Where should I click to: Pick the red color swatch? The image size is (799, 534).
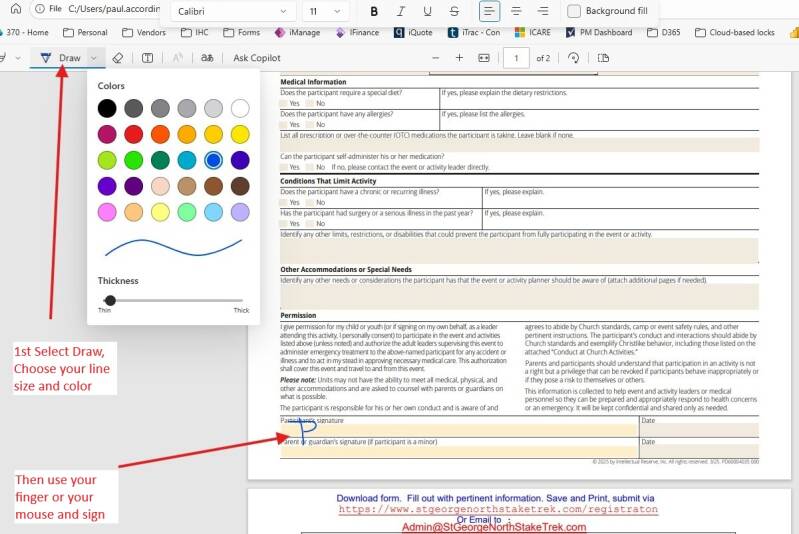pyautogui.click(x=133, y=134)
